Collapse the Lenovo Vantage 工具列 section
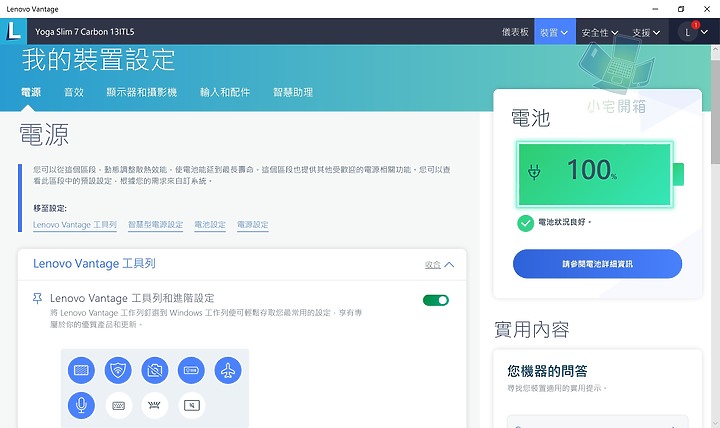The image size is (720, 428). click(x=439, y=265)
